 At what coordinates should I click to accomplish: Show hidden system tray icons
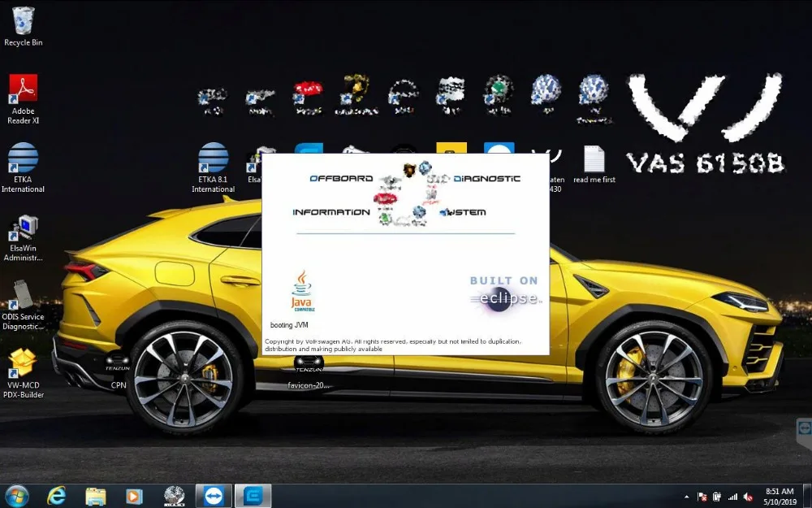click(687, 497)
